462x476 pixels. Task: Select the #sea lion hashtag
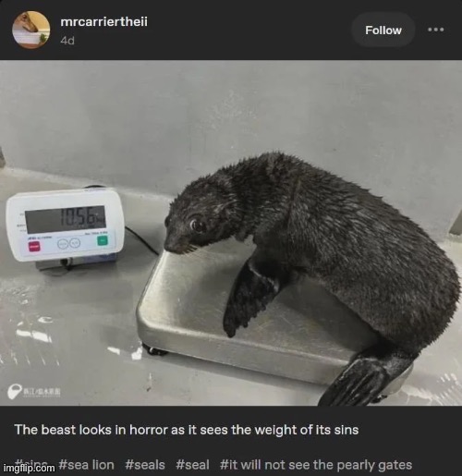point(86,465)
